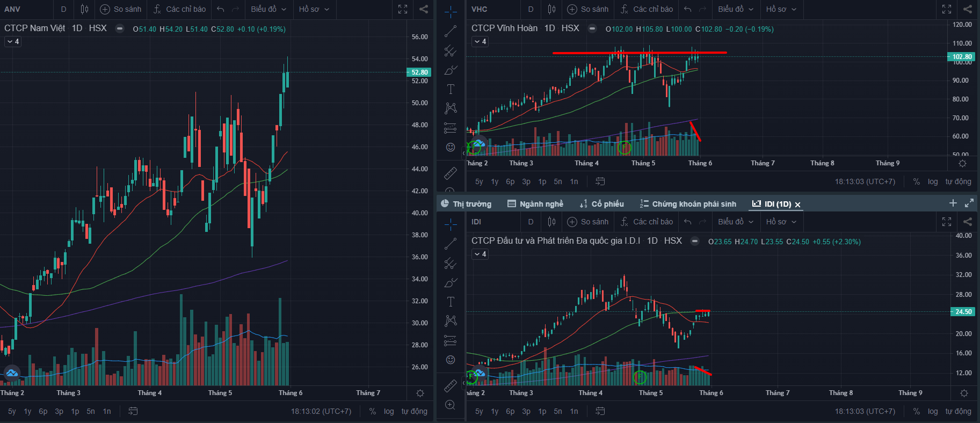
Task: Switch to the 'Thị trường' tab
Action: point(466,204)
